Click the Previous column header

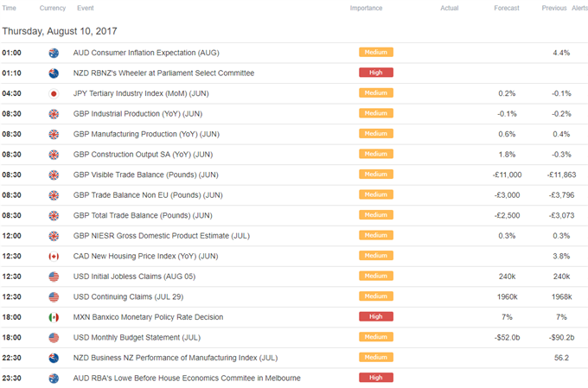point(554,8)
